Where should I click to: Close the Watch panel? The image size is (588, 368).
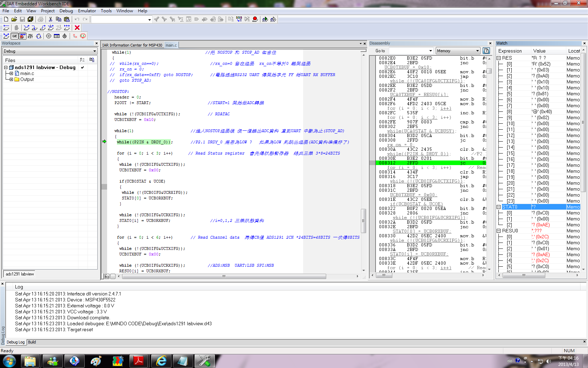pos(584,43)
